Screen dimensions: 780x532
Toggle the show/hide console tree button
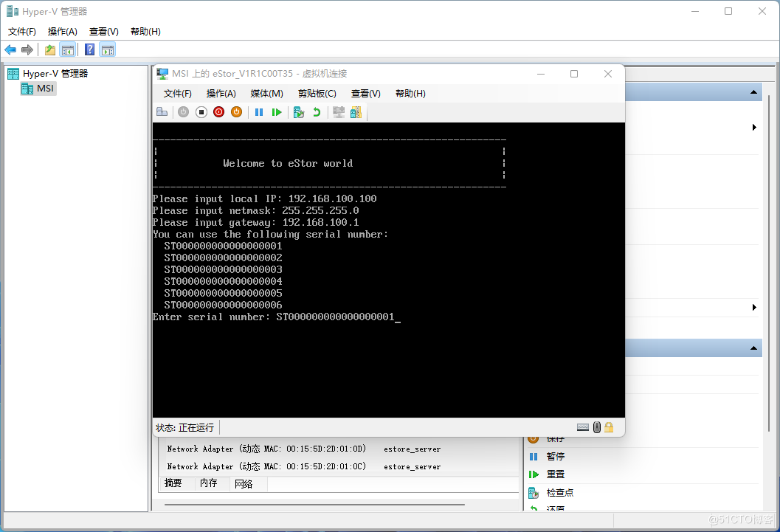[x=68, y=50]
